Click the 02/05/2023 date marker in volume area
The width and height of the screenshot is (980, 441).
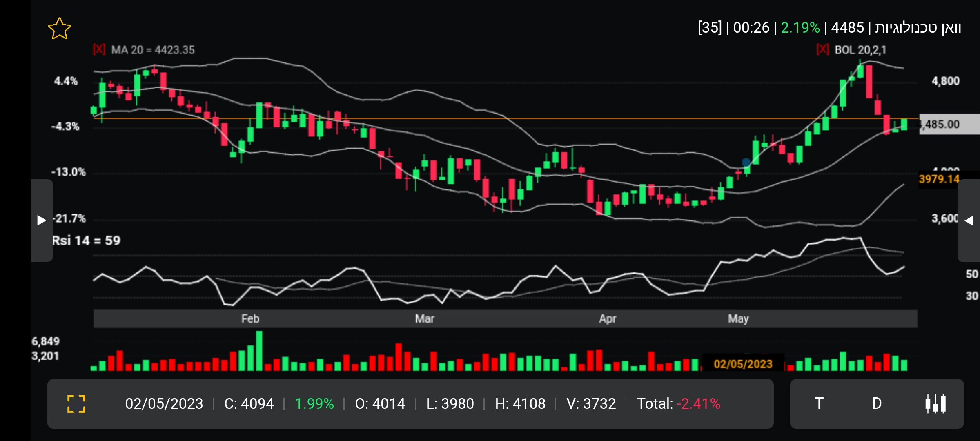[743, 363]
